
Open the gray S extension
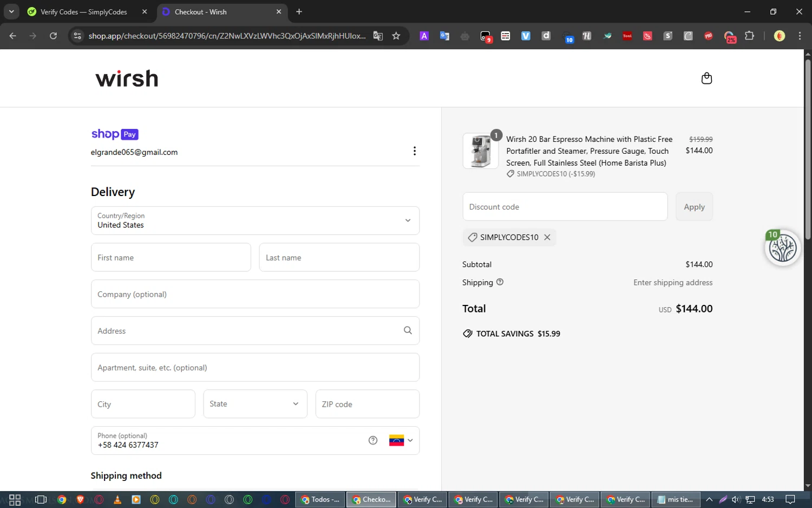pos(668,36)
